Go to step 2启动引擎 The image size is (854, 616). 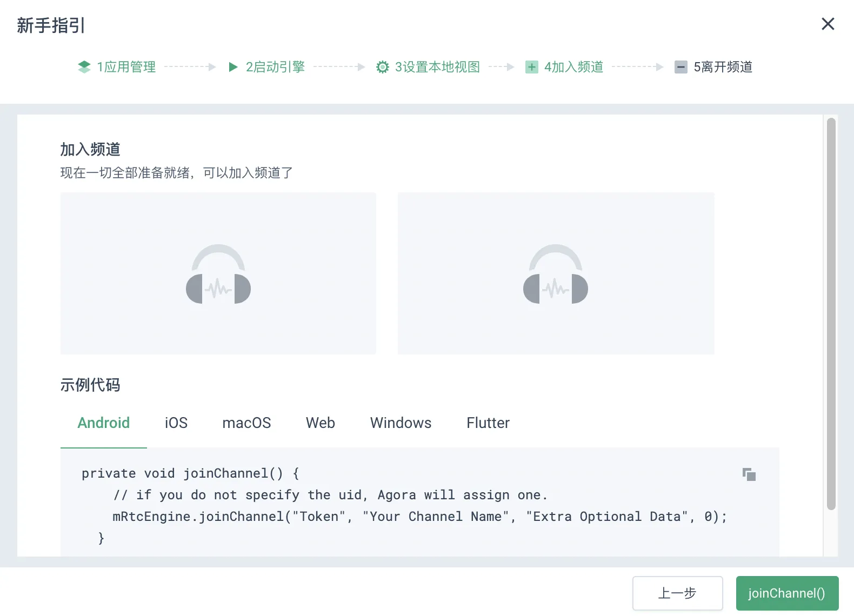coord(266,67)
